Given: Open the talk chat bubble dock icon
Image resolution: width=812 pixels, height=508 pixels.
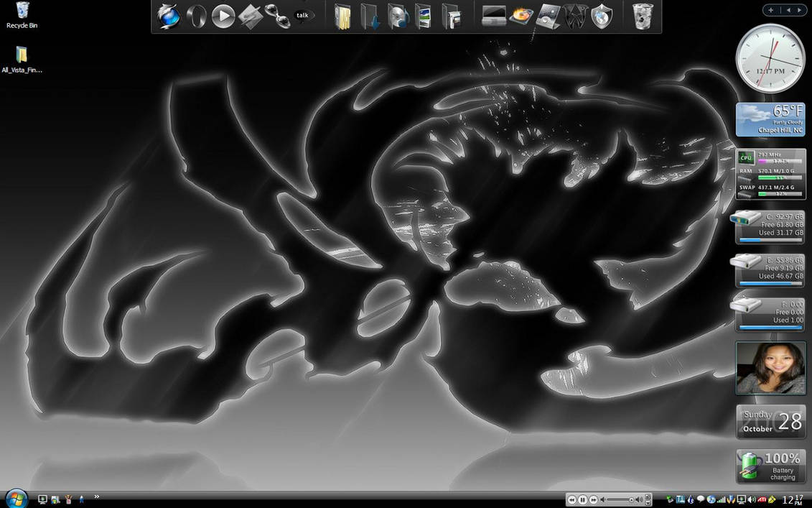Looking at the screenshot, I should click(x=303, y=16).
